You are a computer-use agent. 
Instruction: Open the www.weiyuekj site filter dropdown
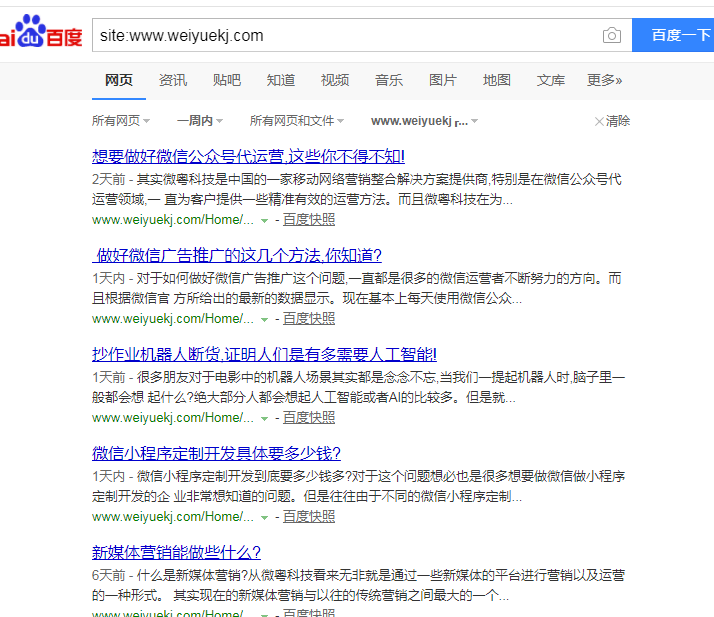(x=424, y=121)
